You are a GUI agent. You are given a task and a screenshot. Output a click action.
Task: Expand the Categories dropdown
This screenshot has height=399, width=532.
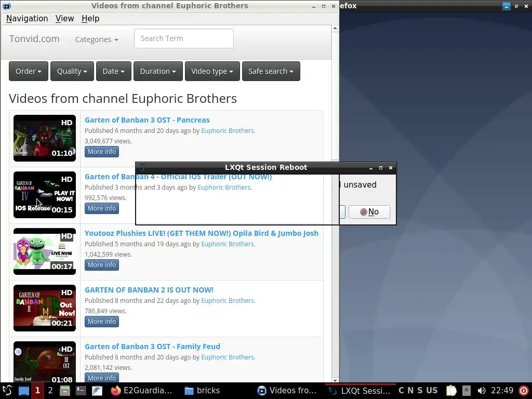pos(97,39)
